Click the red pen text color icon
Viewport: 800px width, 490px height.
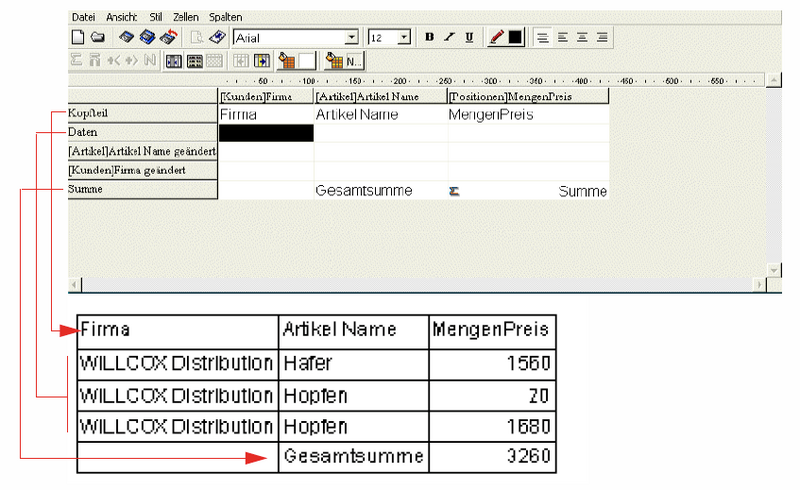[x=497, y=37]
